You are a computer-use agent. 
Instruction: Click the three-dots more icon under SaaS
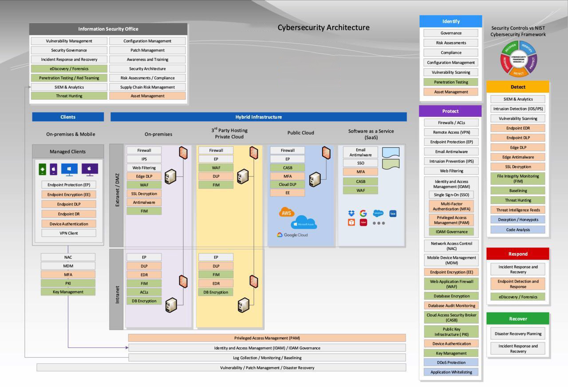click(379, 223)
